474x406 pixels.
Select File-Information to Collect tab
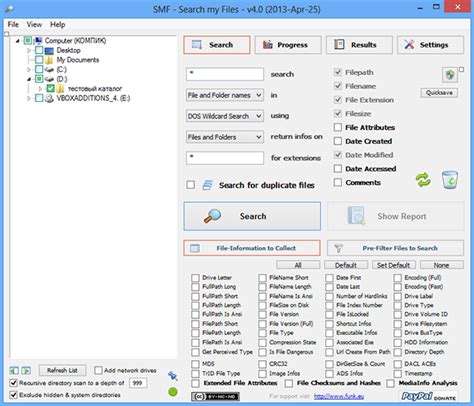click(252, 248)
